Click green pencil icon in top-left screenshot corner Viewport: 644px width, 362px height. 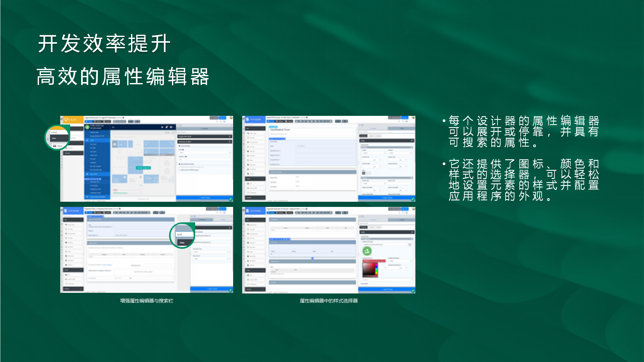pyautogui.click(x=231, y=200)
